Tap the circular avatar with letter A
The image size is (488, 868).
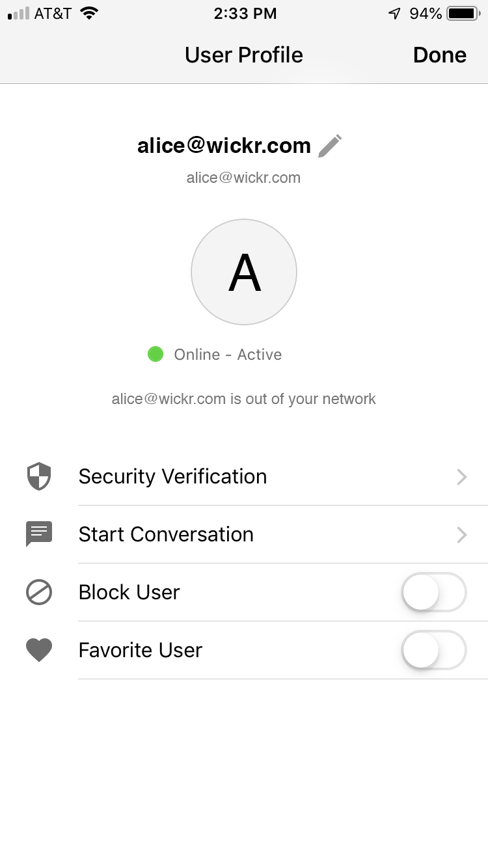(244, 272)
